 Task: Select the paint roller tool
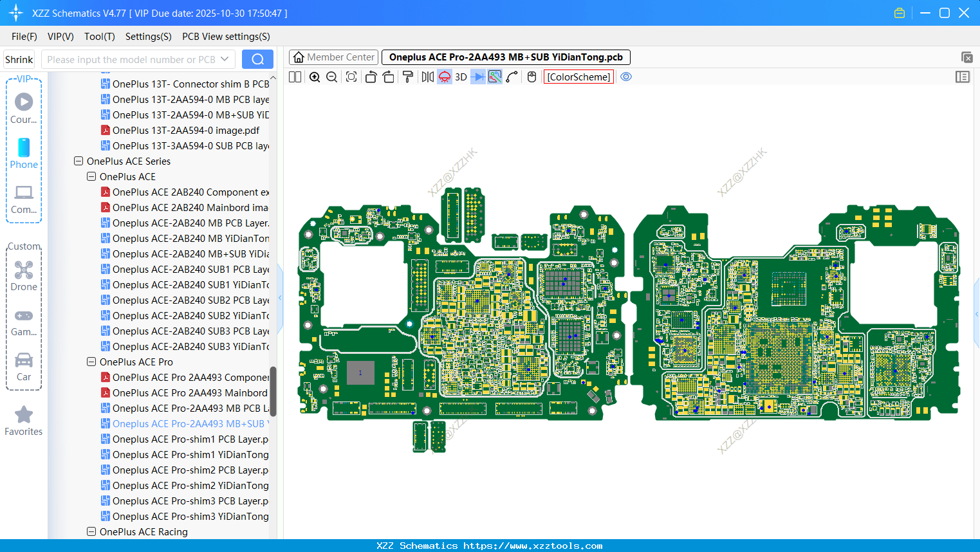click(408, 77)
